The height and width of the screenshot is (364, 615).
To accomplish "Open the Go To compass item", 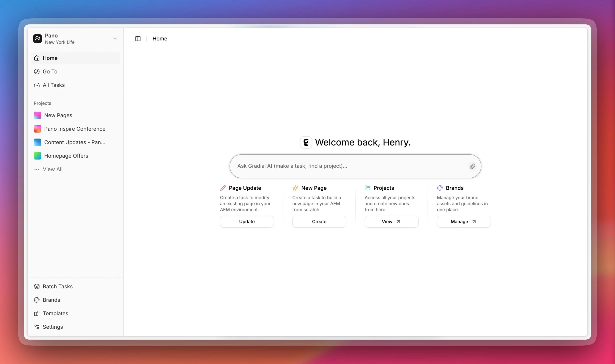I will [50, 71].
